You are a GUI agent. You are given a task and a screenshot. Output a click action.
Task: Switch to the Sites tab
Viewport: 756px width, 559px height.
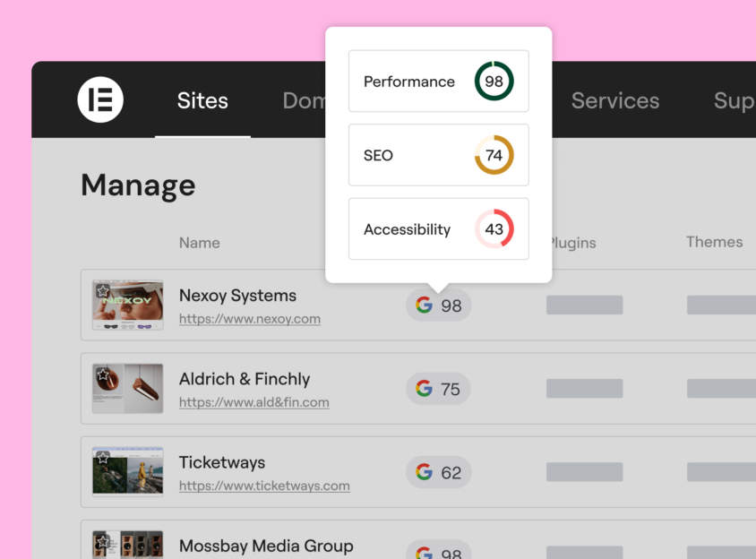point(202,101)
